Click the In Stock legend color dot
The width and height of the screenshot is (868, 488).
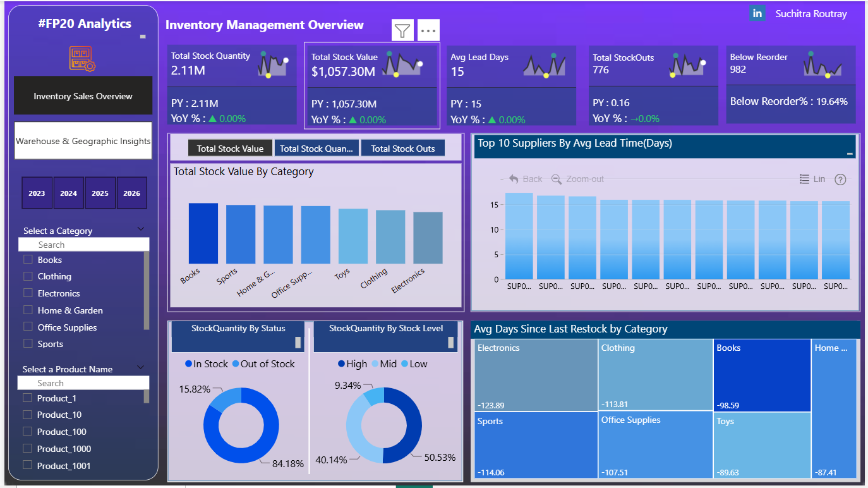[x=188, y=364]
